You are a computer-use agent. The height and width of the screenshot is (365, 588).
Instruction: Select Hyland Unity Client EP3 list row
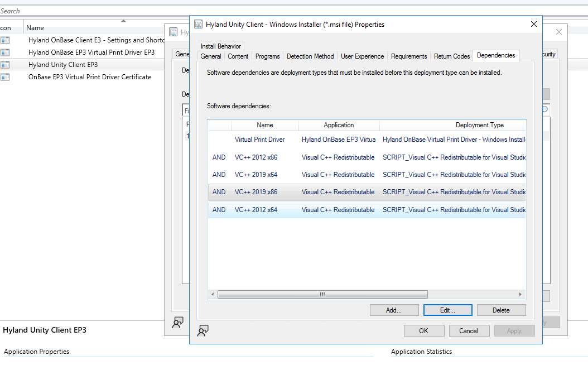click(x=83, y=65)
